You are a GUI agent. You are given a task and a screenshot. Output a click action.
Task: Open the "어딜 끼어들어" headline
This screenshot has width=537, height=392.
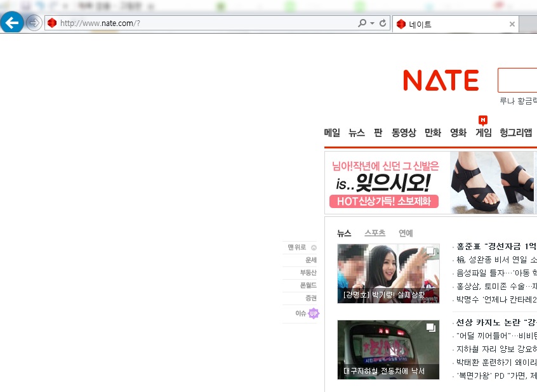click(x=496, y=336)
